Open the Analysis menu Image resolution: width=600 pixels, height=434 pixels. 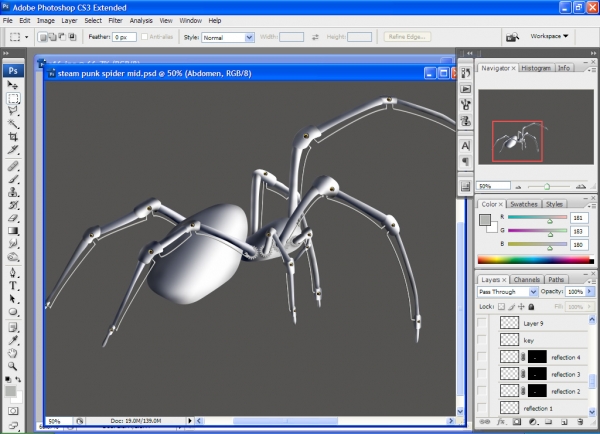pyautogui.click(x=141, y=20)
